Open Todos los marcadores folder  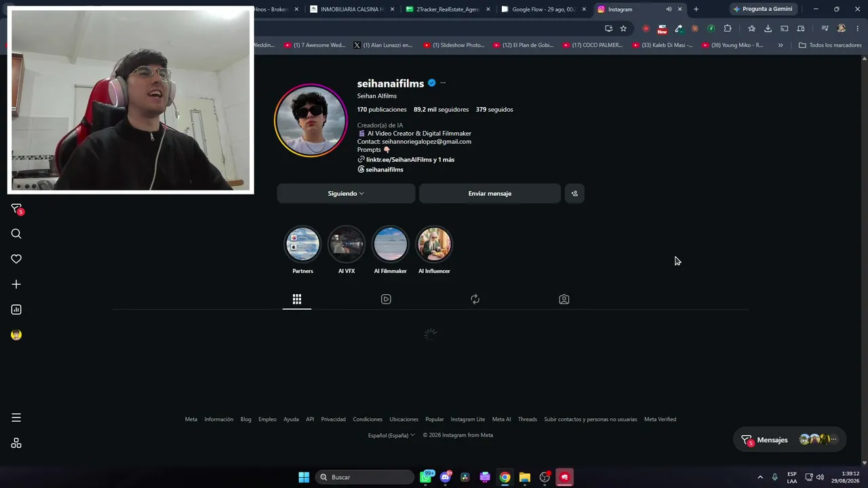pos(830,45)
